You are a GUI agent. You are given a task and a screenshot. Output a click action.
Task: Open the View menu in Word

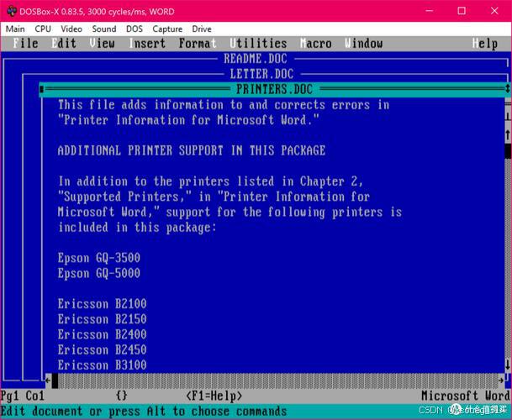click(x=103, y=44)
